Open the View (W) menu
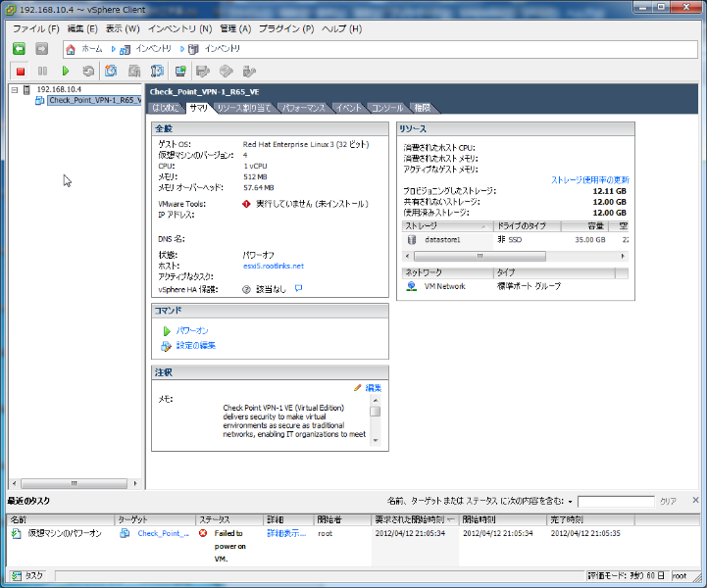 (x=123, y=28)
